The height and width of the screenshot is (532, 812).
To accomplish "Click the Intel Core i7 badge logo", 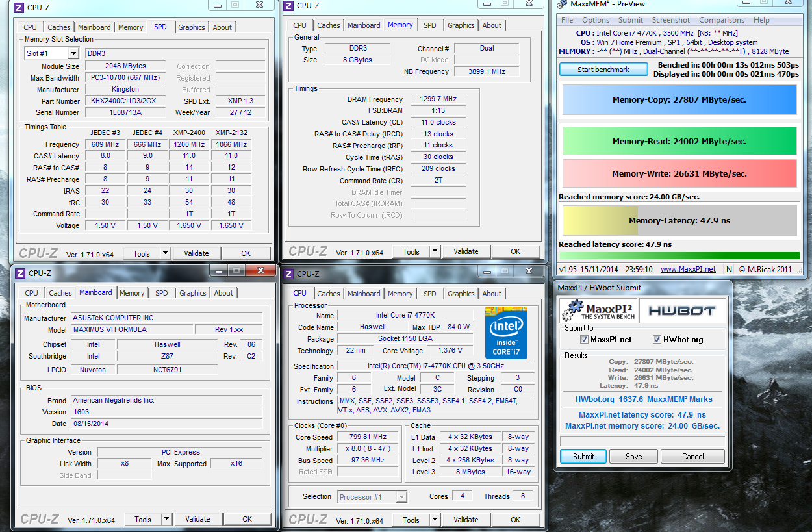I will click(506, 333).
